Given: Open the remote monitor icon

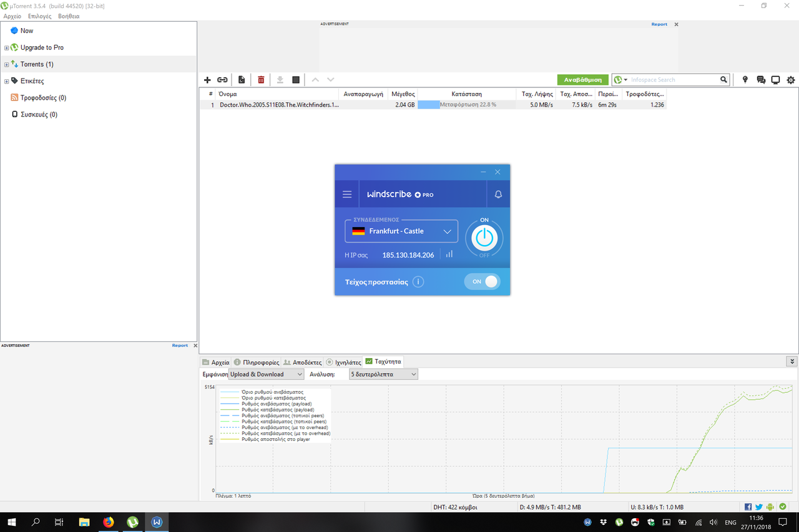Looking at the screenshot, I should (x=776, y=80).
